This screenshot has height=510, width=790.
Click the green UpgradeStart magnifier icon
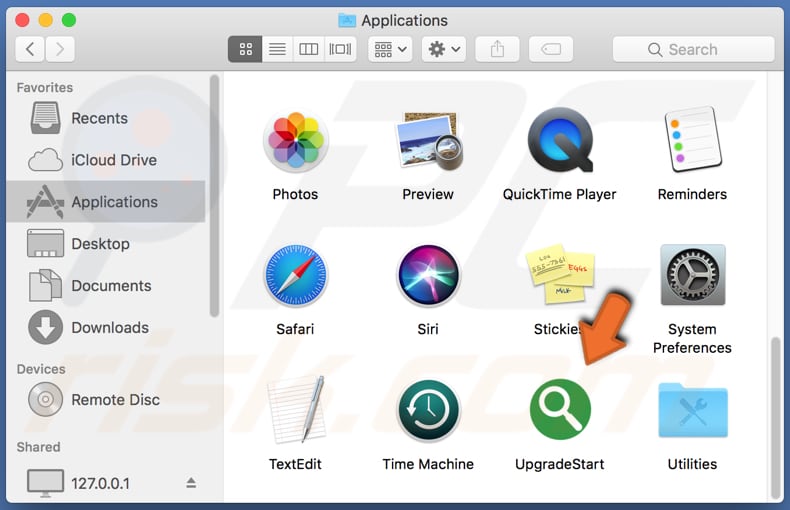tap(560, 409)
